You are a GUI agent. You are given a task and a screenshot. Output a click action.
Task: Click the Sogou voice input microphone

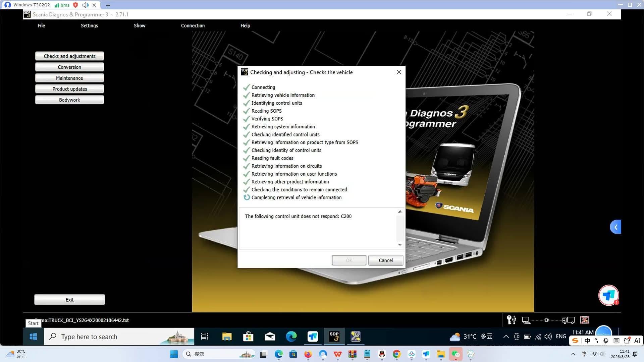[x=606, y=341]
